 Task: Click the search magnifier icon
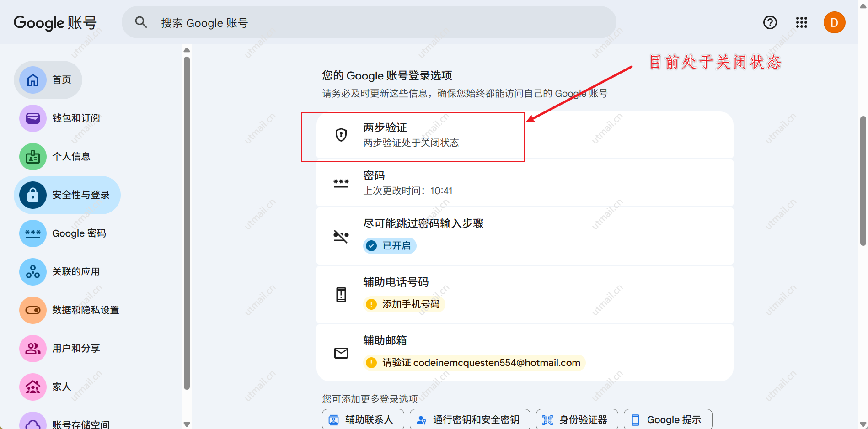[x=141, y=22]
